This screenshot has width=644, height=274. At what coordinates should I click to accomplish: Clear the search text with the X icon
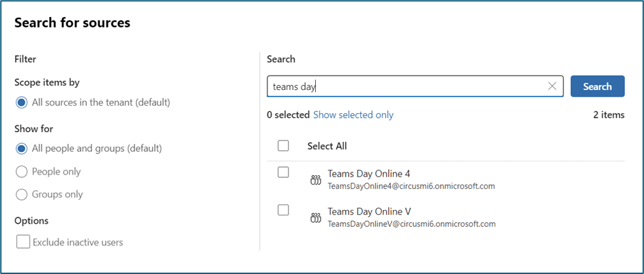(552, 87)
